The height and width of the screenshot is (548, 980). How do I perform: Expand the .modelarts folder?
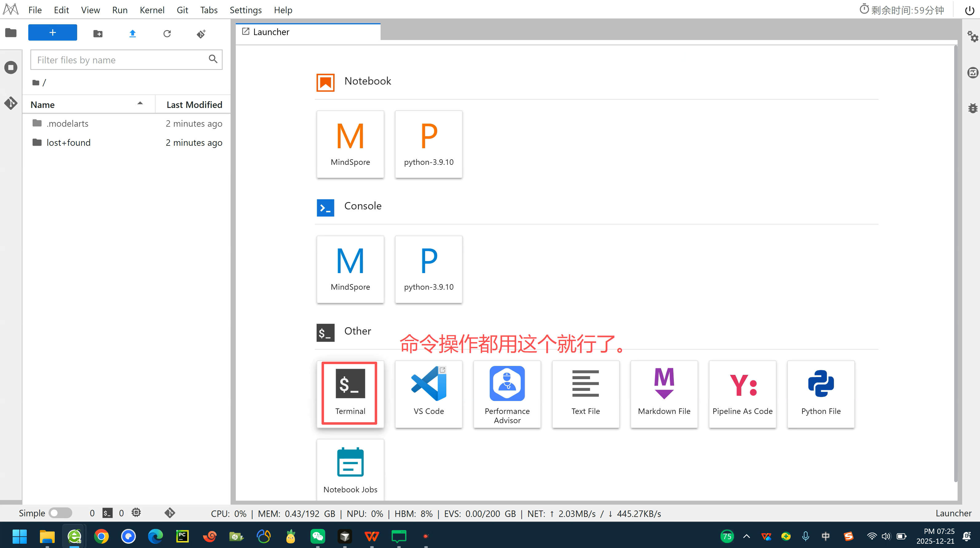point(67,123)
